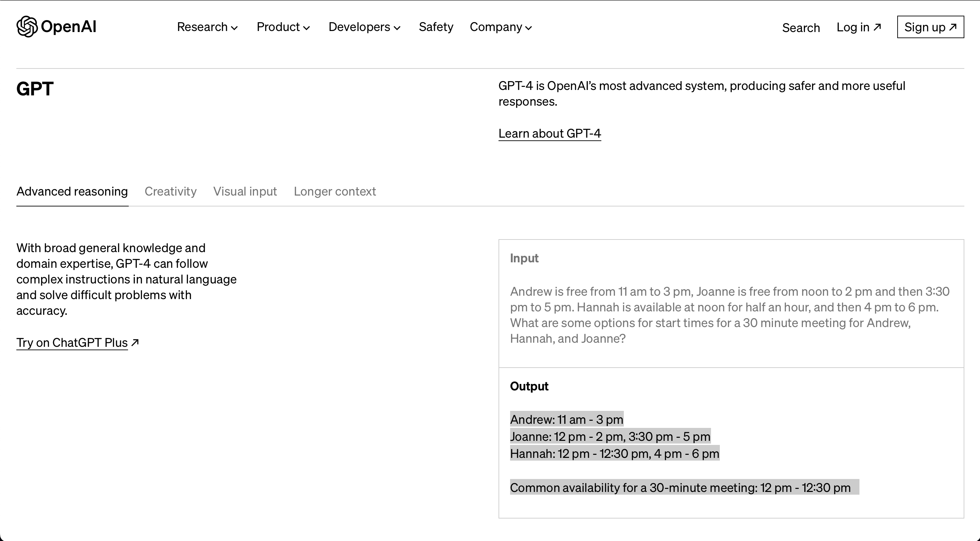Go to the Safety page

pyautogui.click(x=436, y=27)
